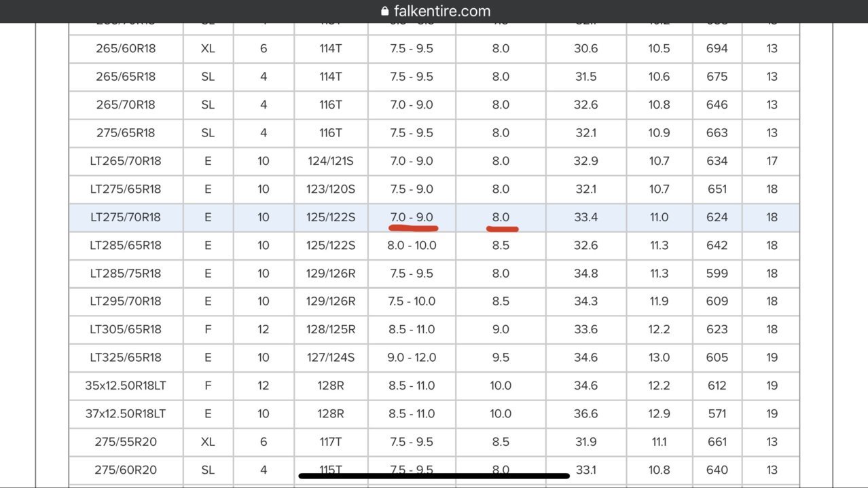Select the LT285/75R18 tire size
Screen dimensions: 868x488
point(126,274)
